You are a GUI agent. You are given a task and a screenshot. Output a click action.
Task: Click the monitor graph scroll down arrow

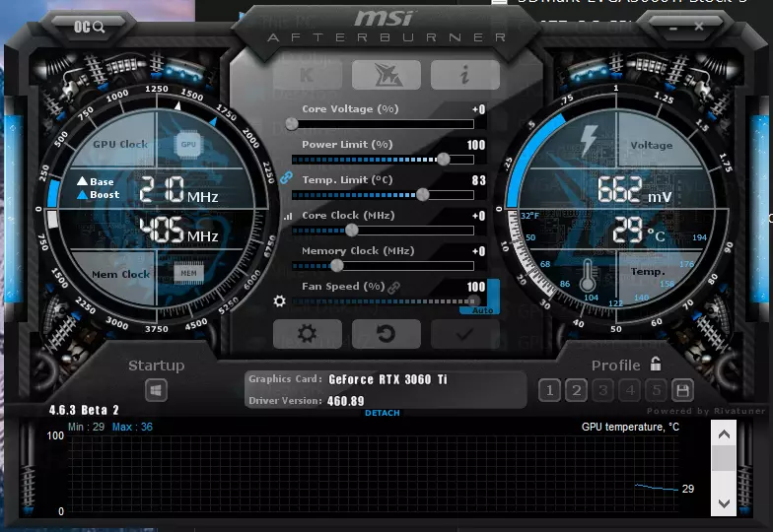724,503
